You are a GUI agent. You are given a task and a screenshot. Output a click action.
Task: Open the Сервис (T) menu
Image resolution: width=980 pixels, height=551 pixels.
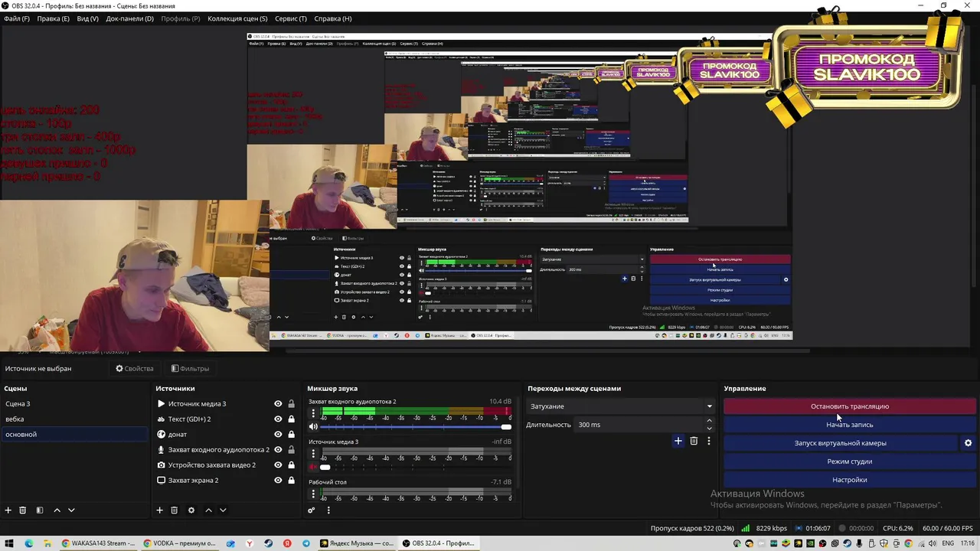click(x=291, y=18)
